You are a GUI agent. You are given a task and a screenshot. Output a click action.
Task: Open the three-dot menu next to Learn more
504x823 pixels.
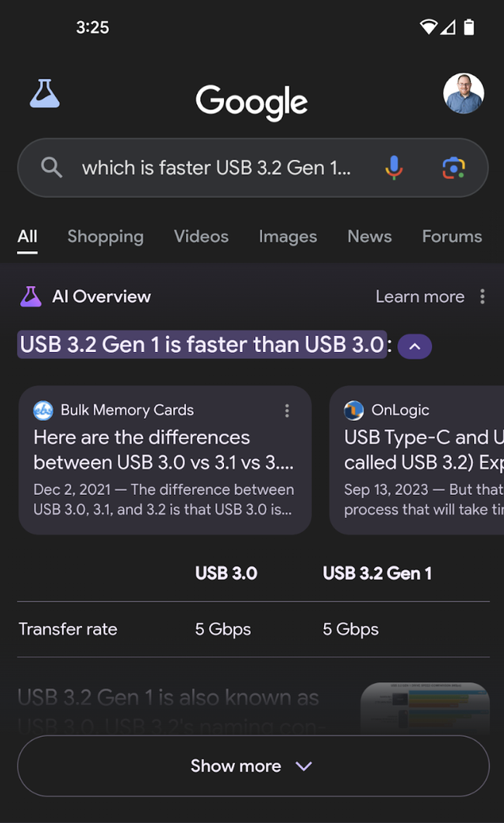click(482, 296)
